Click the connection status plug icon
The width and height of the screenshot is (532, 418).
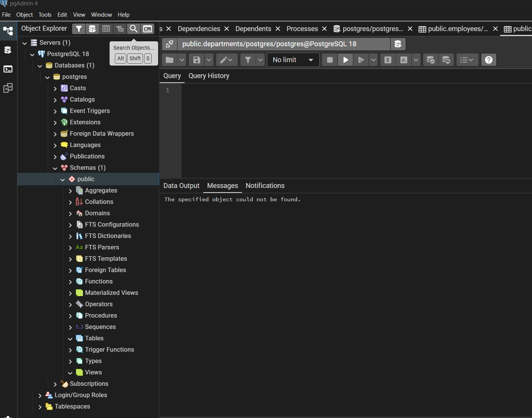169,44
